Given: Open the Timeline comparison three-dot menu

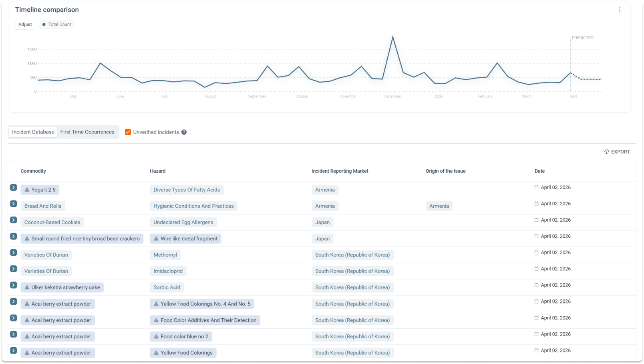Looking at the screenshot, I should [x=619, y=10].
